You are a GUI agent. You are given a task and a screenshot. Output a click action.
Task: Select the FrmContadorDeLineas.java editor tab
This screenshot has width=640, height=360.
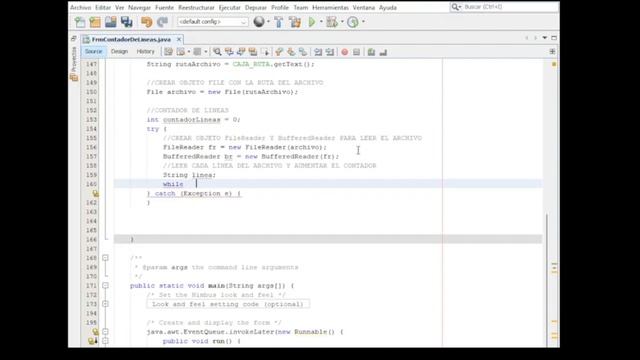(x=131, y=39)
